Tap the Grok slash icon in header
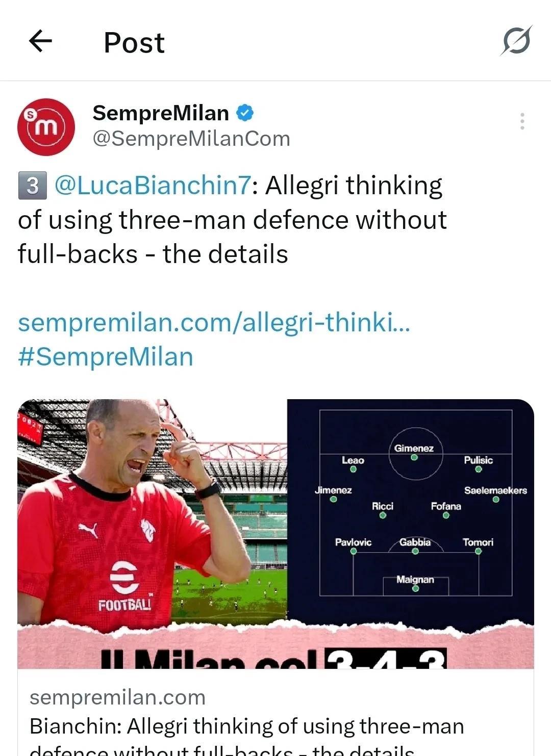The width and height of the screenshot is (551, 756). 516,40
